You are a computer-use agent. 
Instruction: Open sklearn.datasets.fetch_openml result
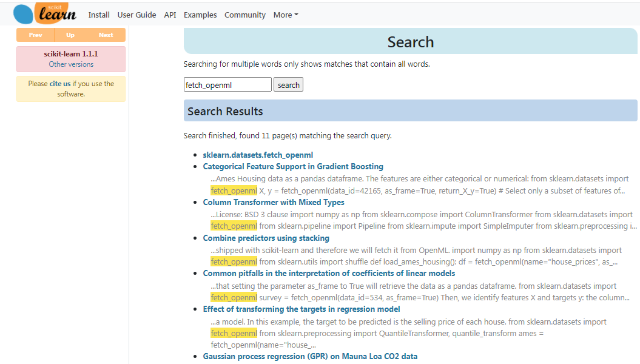click(x=258, y=155)
